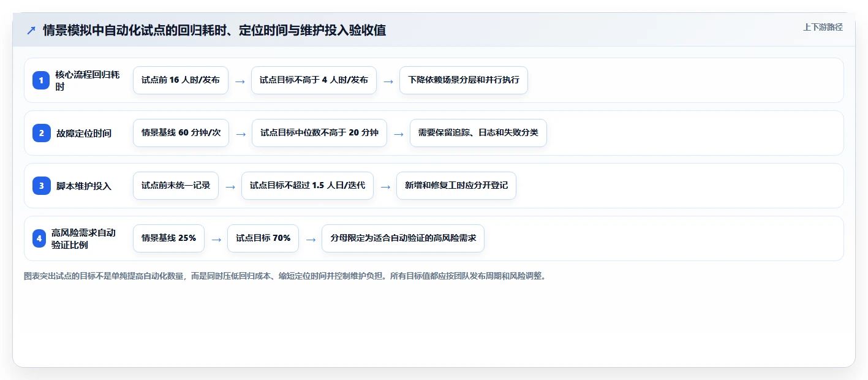Click the arrow after 试点目标不高于 4 人时/发布

click(x=388, y=81)
